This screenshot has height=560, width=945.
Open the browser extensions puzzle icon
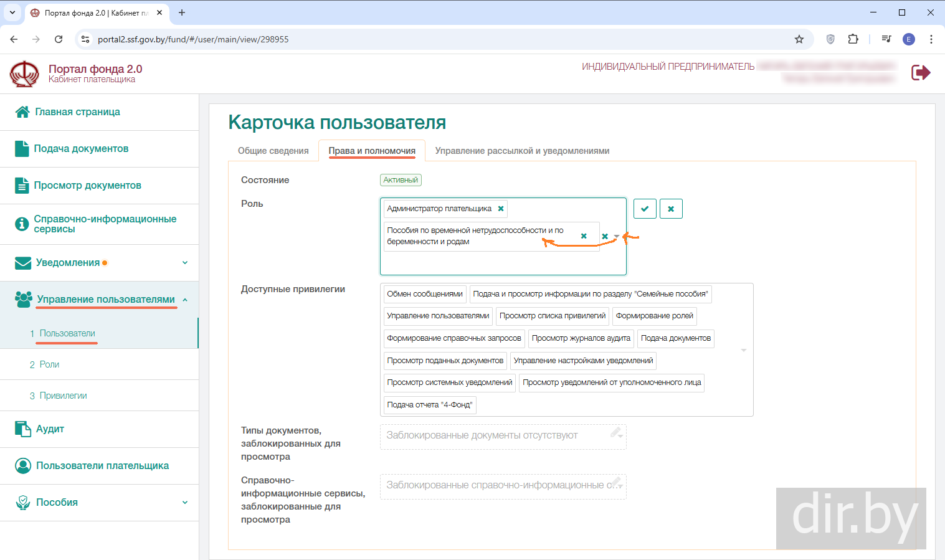[853, 39]
